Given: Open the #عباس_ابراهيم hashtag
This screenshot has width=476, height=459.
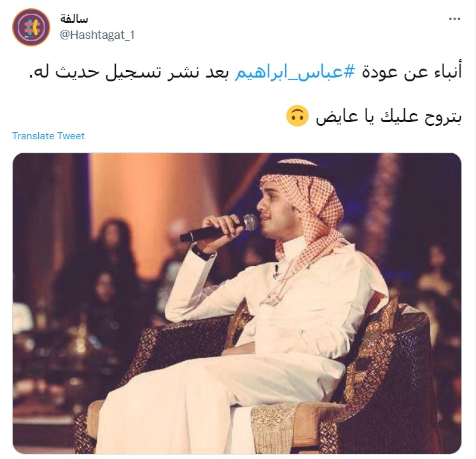Looking at the screenshot, I should click(x=295, y=72).
